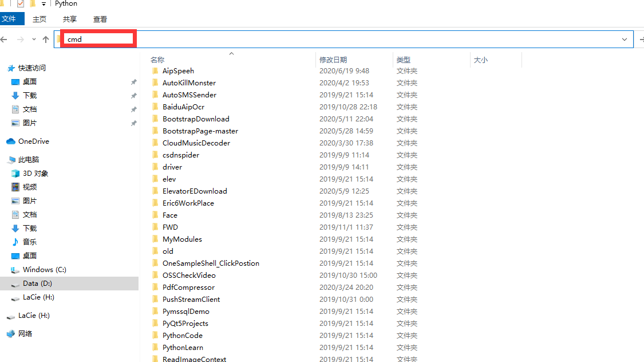This screenshot has height=362, width=644.
Task: Sort by 名称 column header
Action: pos(157,60)
